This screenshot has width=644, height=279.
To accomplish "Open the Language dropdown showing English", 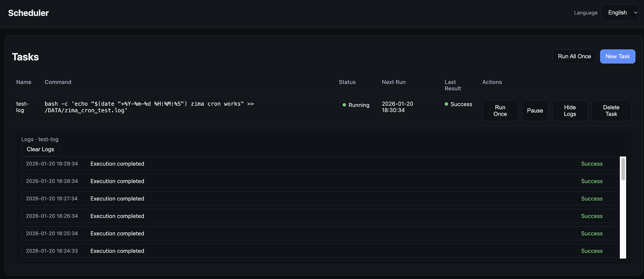I will [x=620, y=13].
